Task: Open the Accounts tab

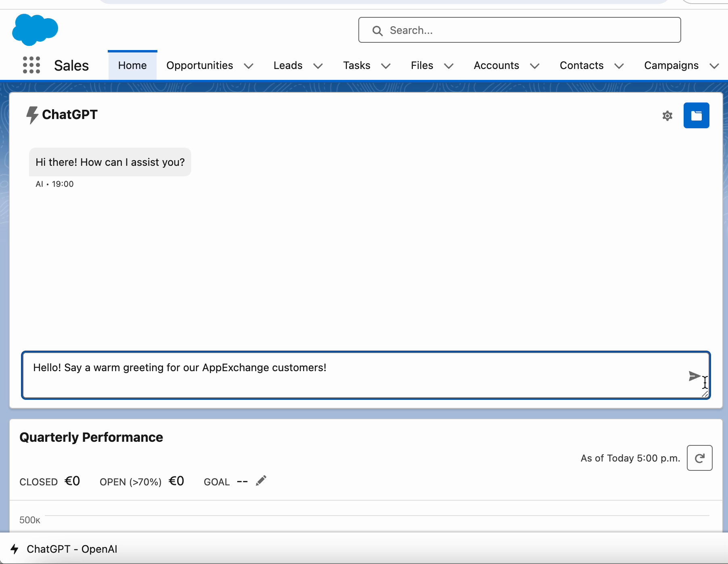Action: click(496, 65)
